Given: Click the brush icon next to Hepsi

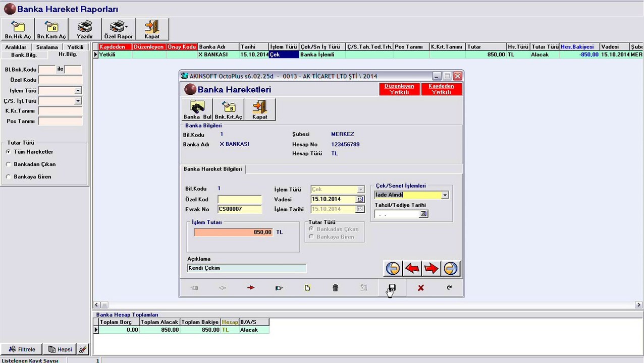Looking at the screenshot, I should tap(83, 349).
